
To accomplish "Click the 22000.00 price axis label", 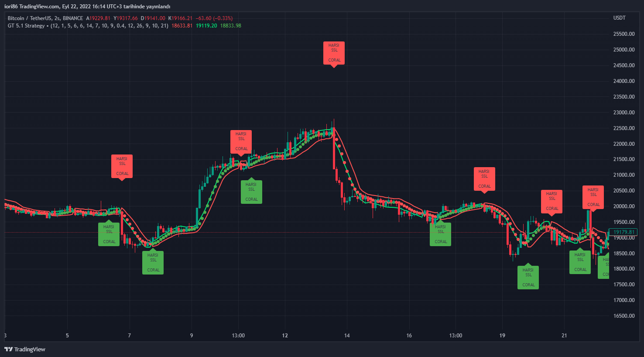I will click(x=624, y=144).
